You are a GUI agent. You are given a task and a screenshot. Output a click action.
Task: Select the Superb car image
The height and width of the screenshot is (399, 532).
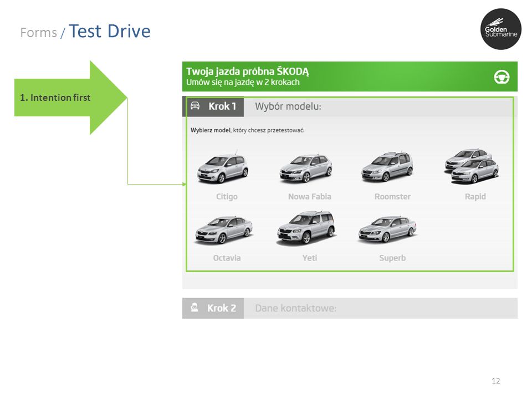click(387, 229)
